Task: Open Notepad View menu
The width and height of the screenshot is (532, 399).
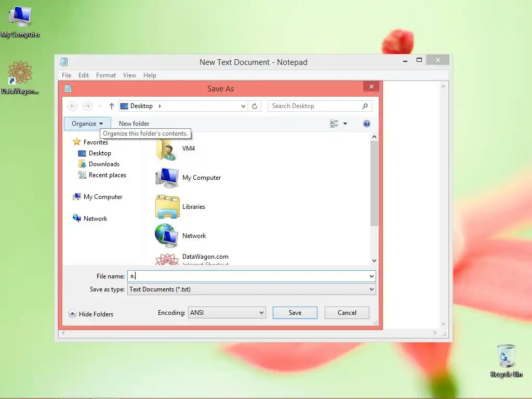Action: click(x=129, y=75)
